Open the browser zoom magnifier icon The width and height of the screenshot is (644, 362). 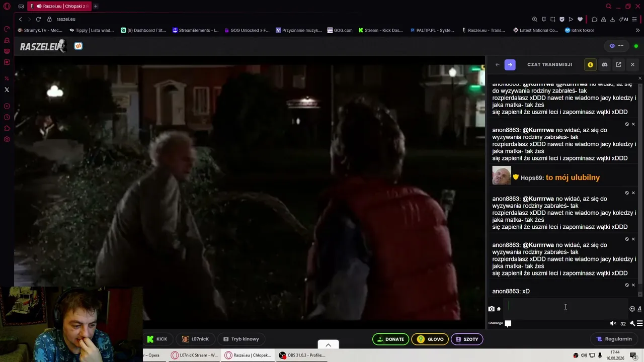(534, 19)
